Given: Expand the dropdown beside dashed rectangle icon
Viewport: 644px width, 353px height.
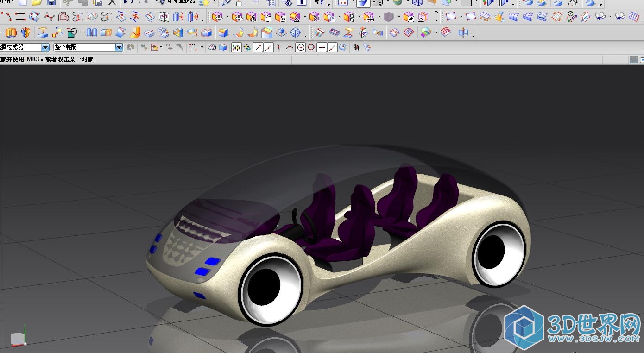Looking at the screenshot, I should (202, 48).
